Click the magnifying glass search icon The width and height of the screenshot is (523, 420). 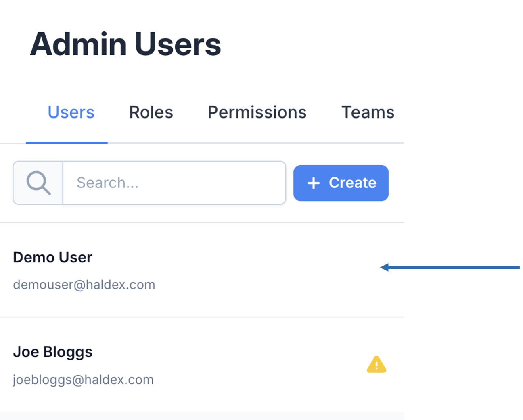(38, 183)
